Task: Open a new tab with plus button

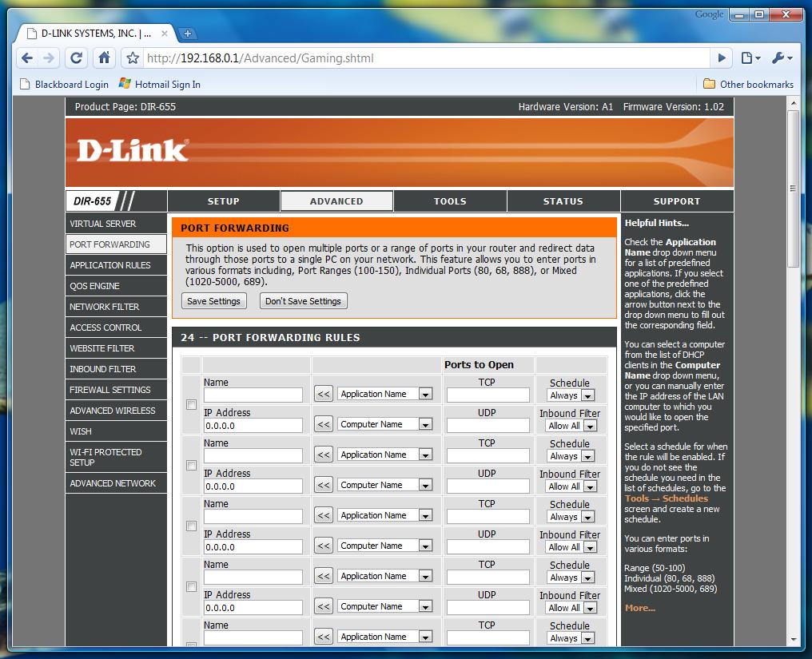Action: pyautogui.click(x=188, y=34)
